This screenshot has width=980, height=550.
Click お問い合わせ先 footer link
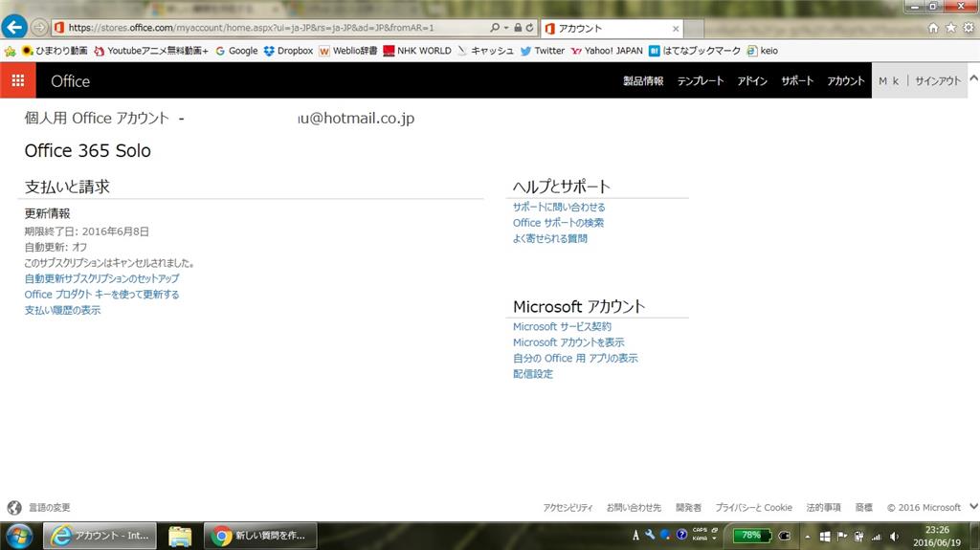[x=634, y=508]
